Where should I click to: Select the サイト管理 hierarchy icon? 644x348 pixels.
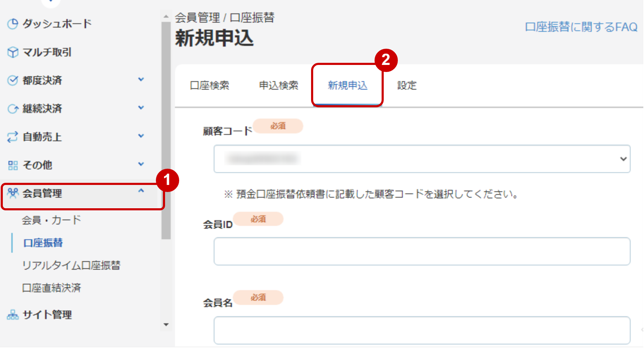click(13, 314)
